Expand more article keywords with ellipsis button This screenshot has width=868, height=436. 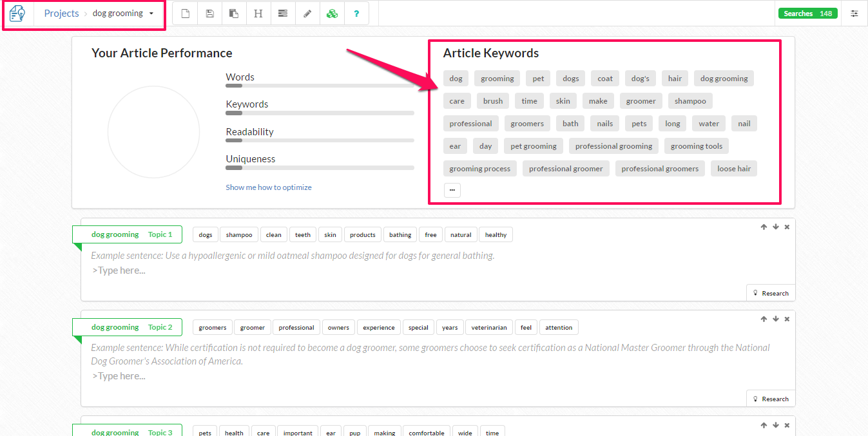click(x=452, y=190)
